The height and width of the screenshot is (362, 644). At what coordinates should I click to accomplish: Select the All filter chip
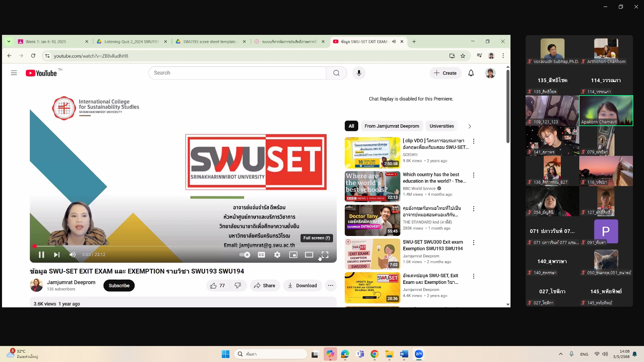[351, 126]
